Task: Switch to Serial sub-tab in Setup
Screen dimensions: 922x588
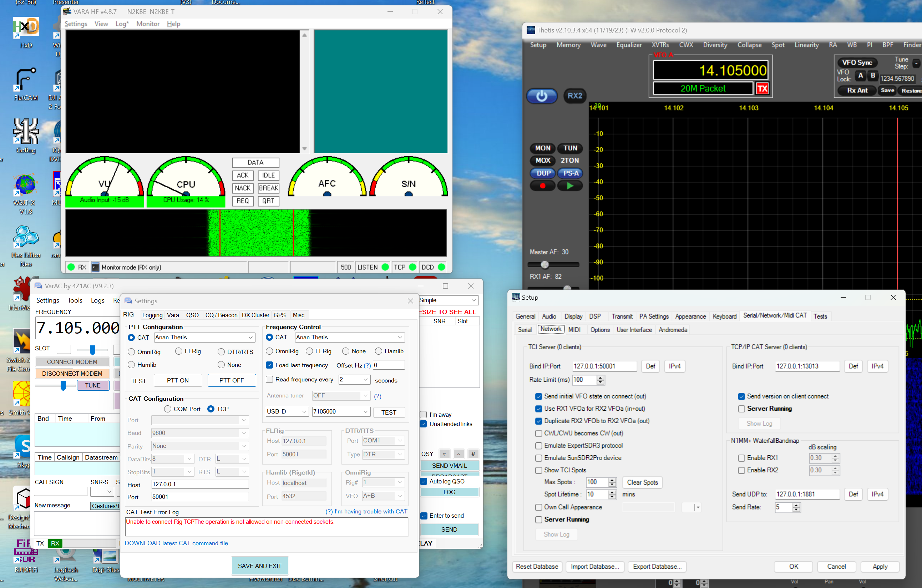Action: [525, 330]
